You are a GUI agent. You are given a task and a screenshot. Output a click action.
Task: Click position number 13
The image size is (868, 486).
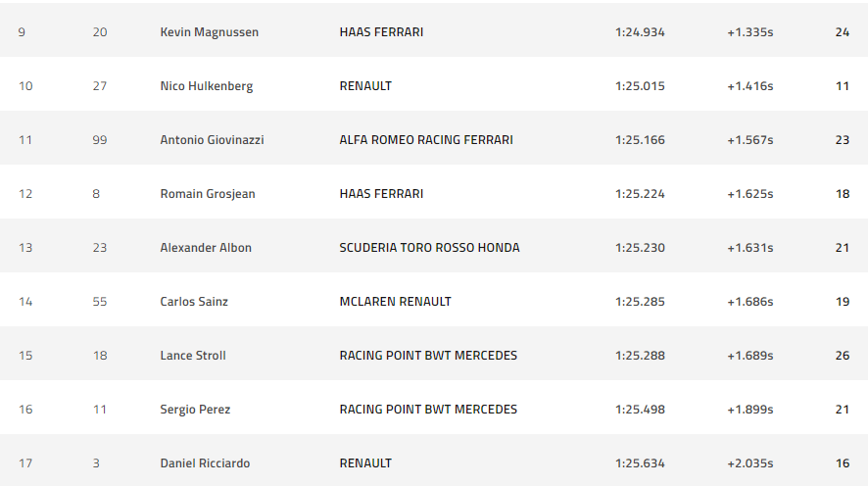(x=25, y=248)
